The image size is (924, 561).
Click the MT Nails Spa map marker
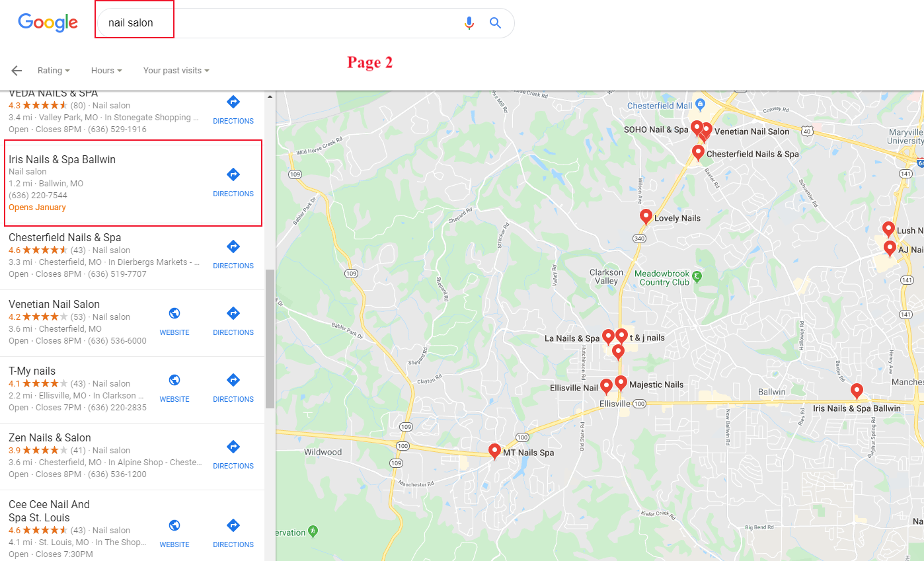click(494, 451)
